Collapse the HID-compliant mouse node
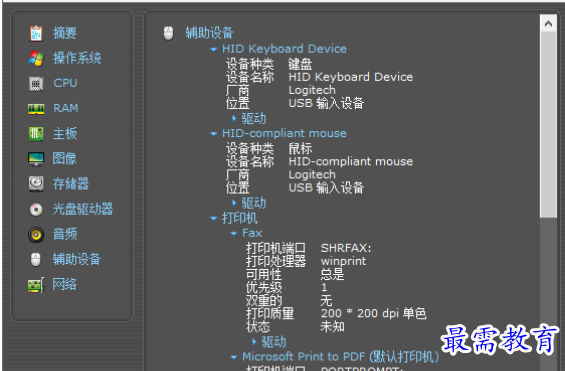This screenshot has height=371, width=565. [x=214, y=134]
